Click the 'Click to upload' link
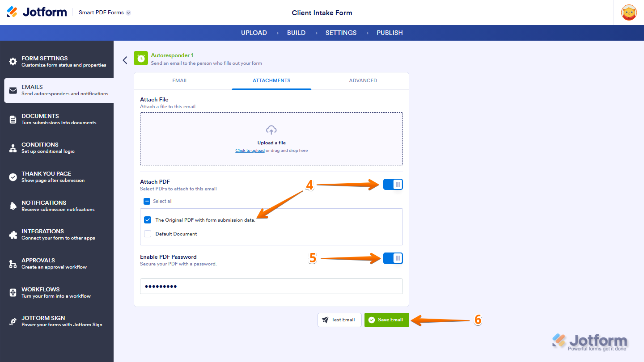644x362 pixels. pyautogui.click(x=250, y=151)
